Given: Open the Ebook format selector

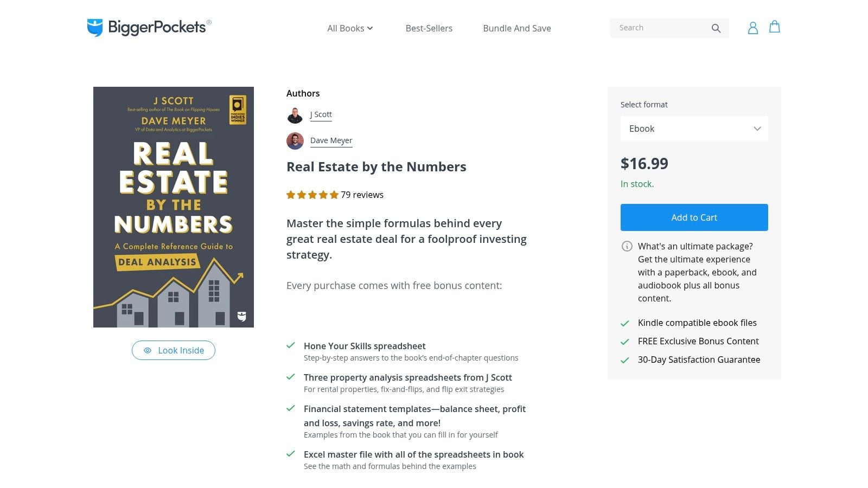Looking at the screenshot, I should point(694,129).
